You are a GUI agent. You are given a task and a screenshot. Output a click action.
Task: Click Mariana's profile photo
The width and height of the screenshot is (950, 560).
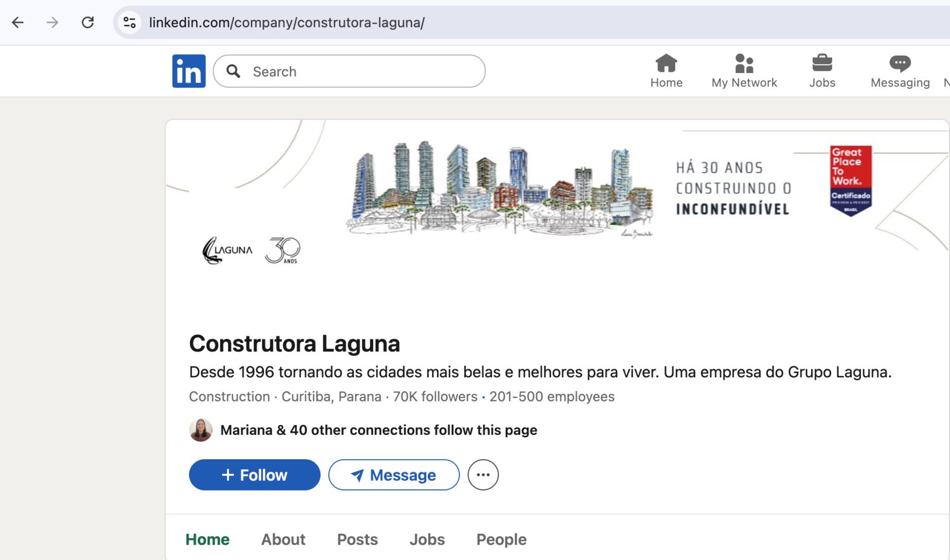point(201,430)
